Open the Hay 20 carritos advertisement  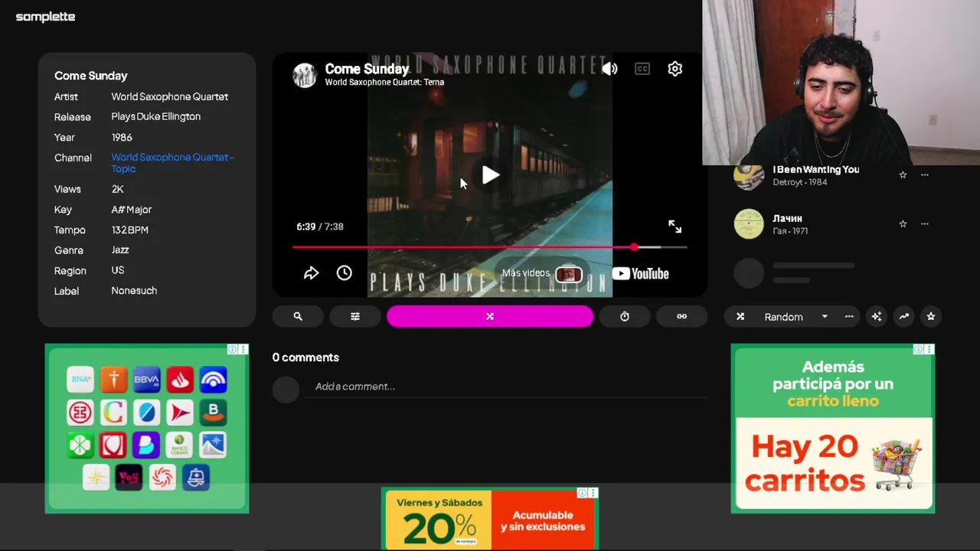coord(833,429)
